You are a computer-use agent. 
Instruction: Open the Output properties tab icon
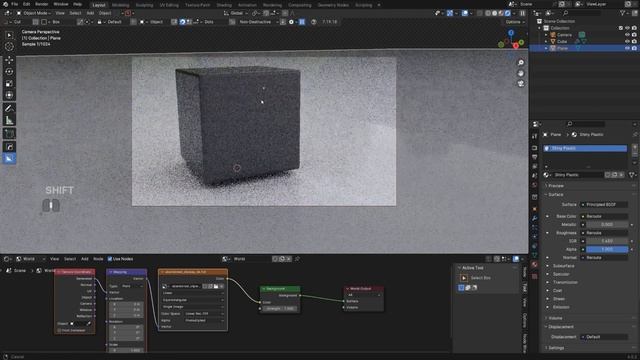[x=535, y=157]
